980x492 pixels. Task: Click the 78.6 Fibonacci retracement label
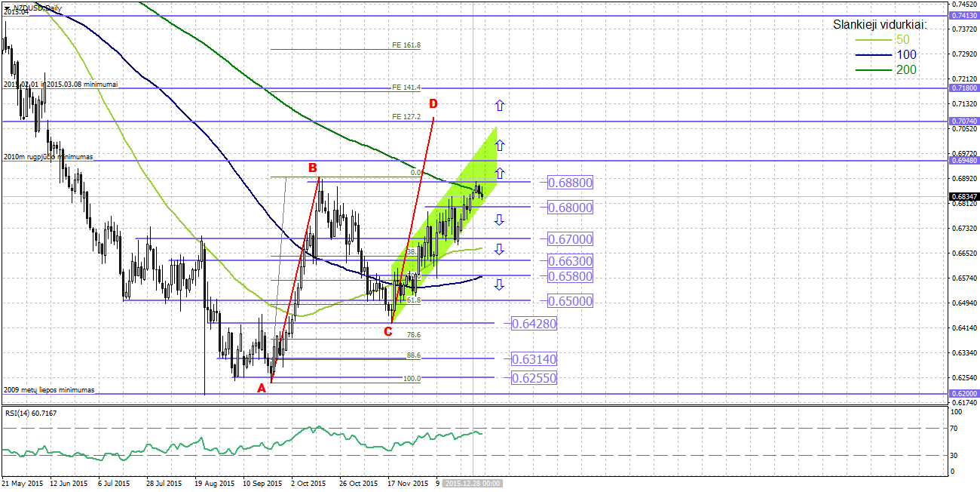click(x=413, y=334)
